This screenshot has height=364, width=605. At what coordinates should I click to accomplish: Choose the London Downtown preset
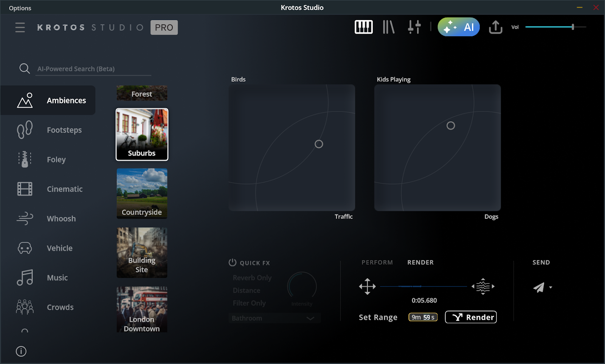point(142,310)
